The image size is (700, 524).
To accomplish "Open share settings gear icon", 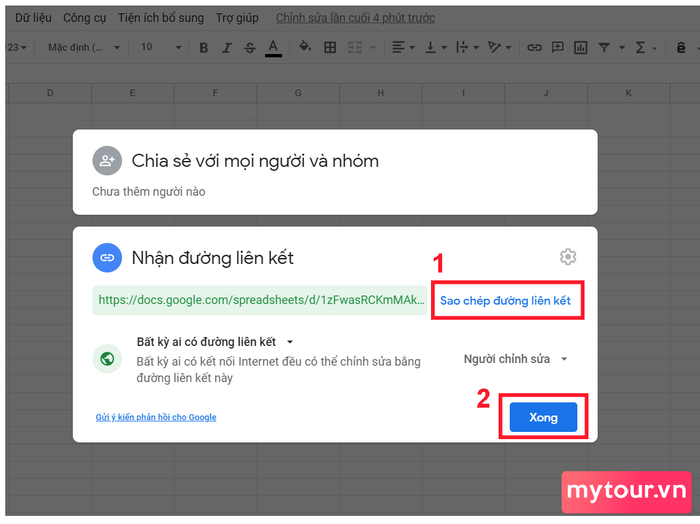I will click(x=568, y=257).
